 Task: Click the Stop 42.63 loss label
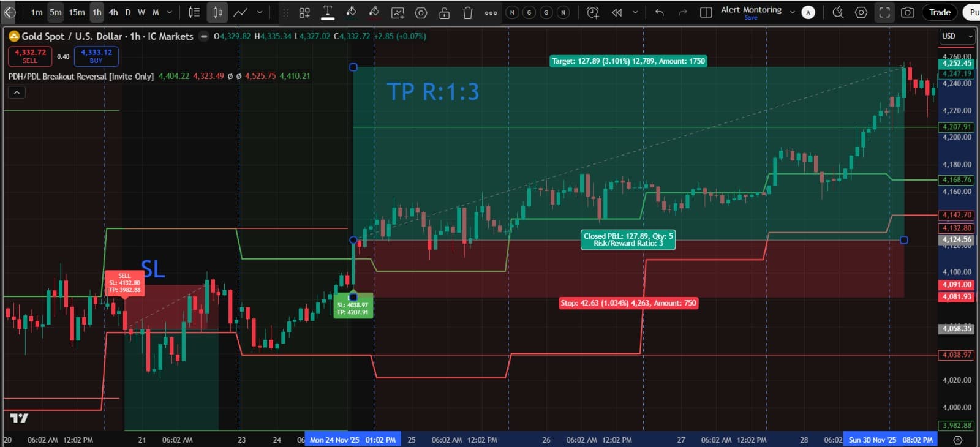click(x=628, y=303)
